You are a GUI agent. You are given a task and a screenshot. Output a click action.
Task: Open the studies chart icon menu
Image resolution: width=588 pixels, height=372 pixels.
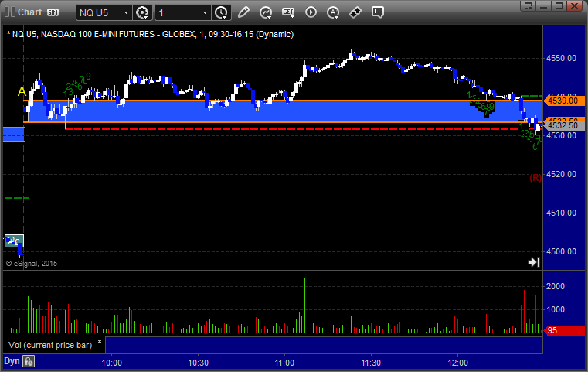(x=266, y=12)
